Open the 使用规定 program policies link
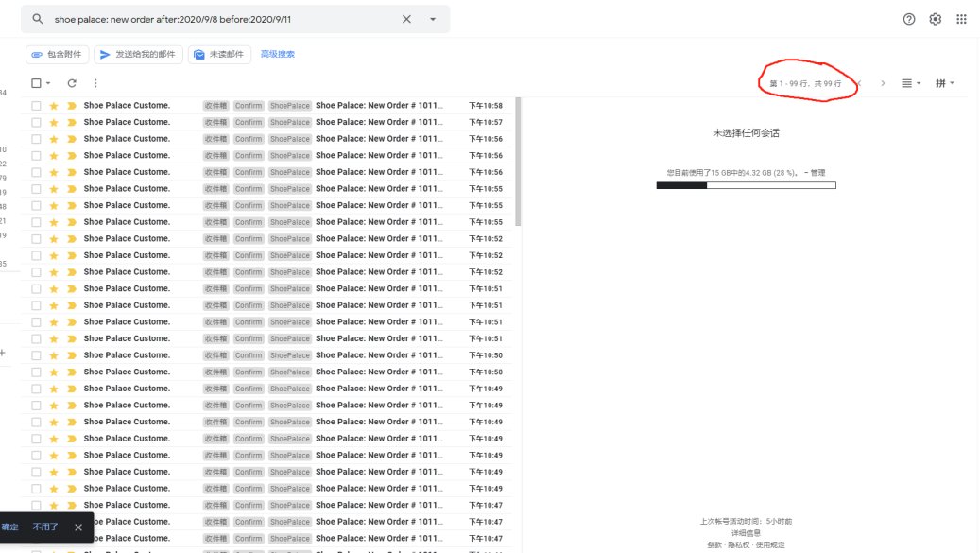This screenshot has height=553, width=980. pyautogui.click(x=770, y=544)
